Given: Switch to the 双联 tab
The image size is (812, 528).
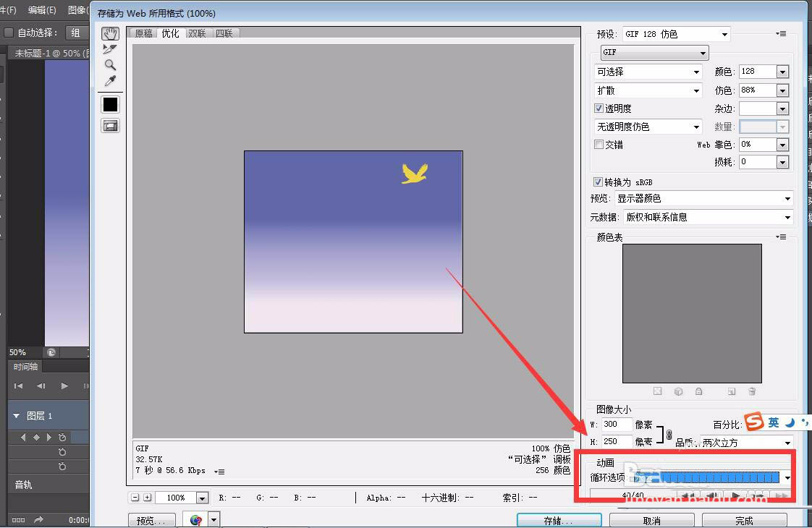Looking at the screenshot, I should (198, 33).
